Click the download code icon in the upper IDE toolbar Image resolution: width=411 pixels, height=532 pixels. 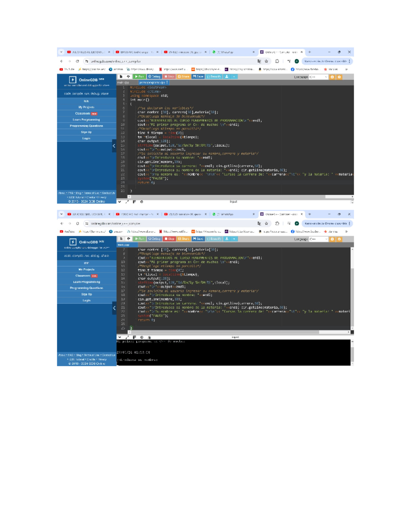227,77
